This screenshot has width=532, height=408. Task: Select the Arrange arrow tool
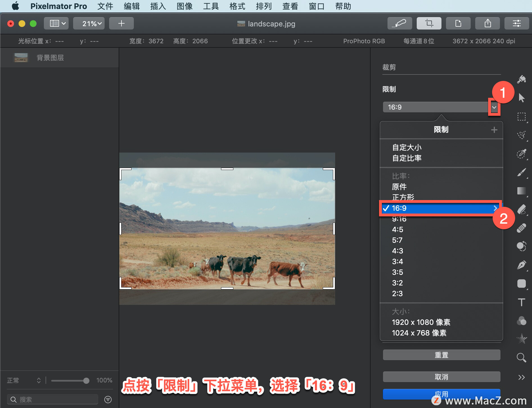(522, 98)
